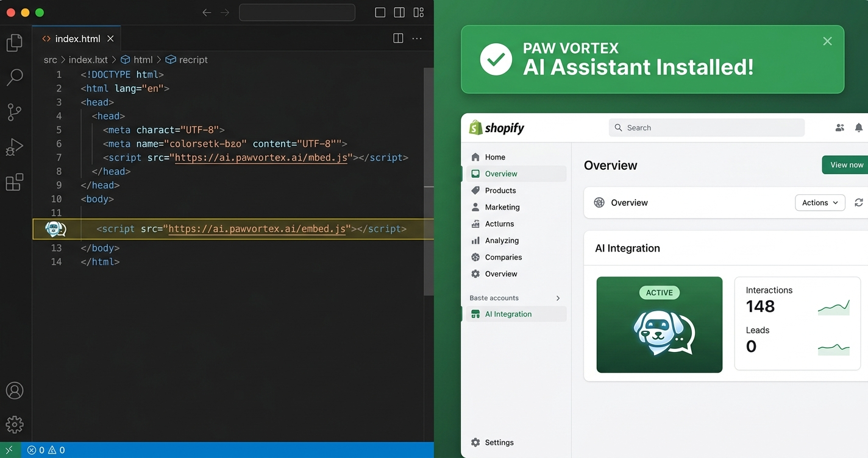Viewport: 868px width, 458px height.
Task: Open the notifications bell in Shopify
Action: pyautogui.click(x=858, y=127)
